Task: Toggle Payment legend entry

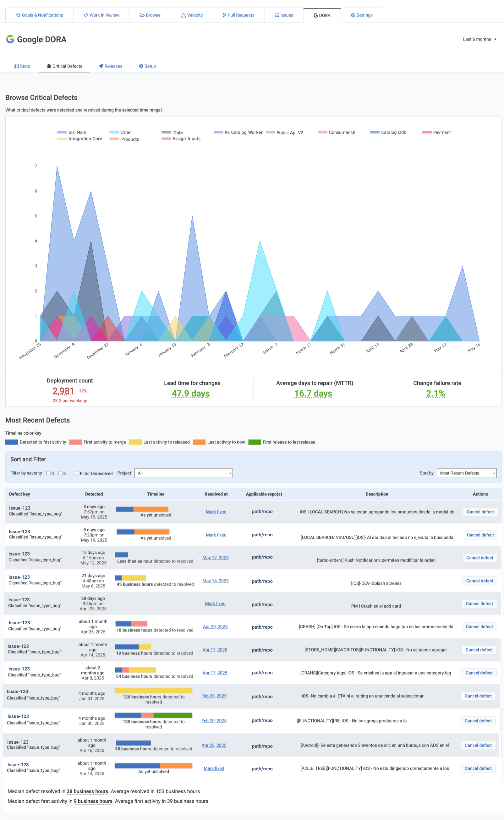Action: point(437,133)
